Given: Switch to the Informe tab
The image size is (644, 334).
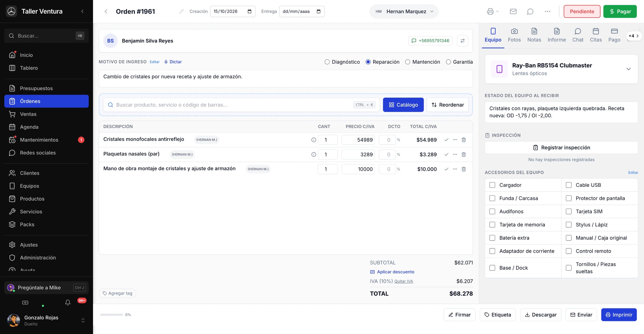Looking at the screenshot, I should 556,35.
